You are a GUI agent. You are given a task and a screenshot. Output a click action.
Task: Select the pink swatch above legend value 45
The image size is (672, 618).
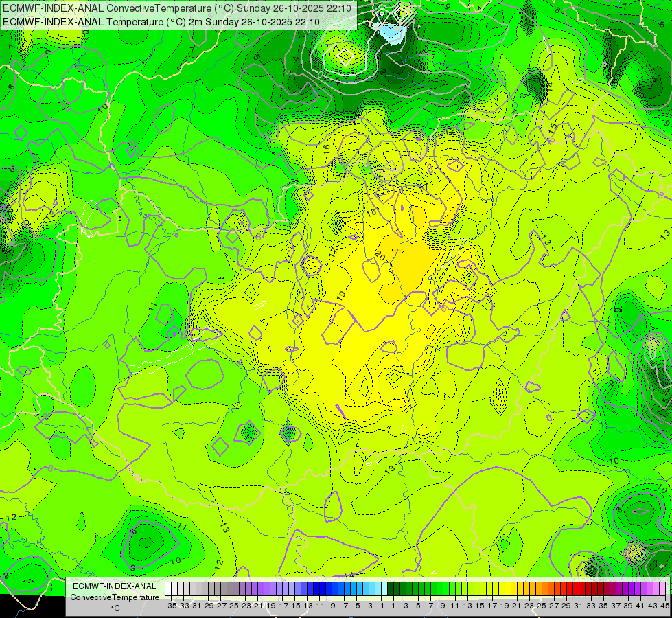(x=662, y=588)
